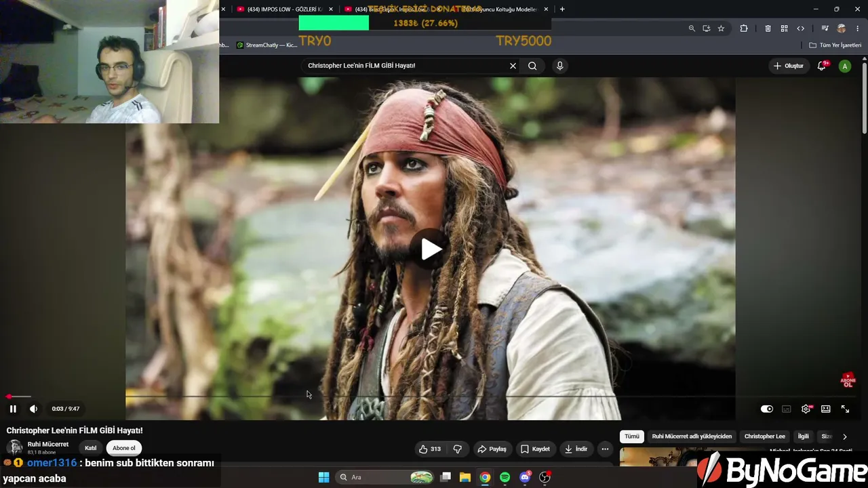Open the StreamChatly bookmark
The image size is (868, 488).
click(x=267, y=45)
